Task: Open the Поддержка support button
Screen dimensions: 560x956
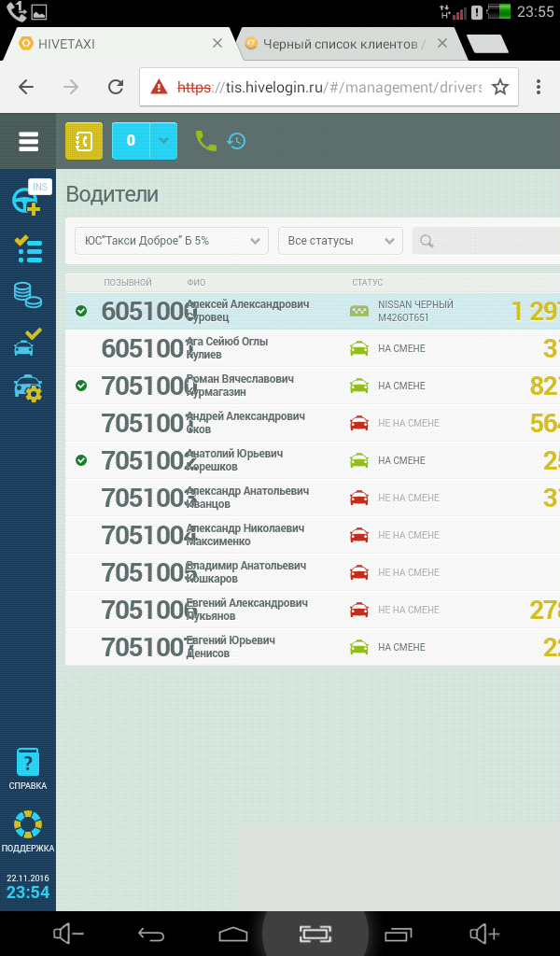Action: (x=27, y=832)
